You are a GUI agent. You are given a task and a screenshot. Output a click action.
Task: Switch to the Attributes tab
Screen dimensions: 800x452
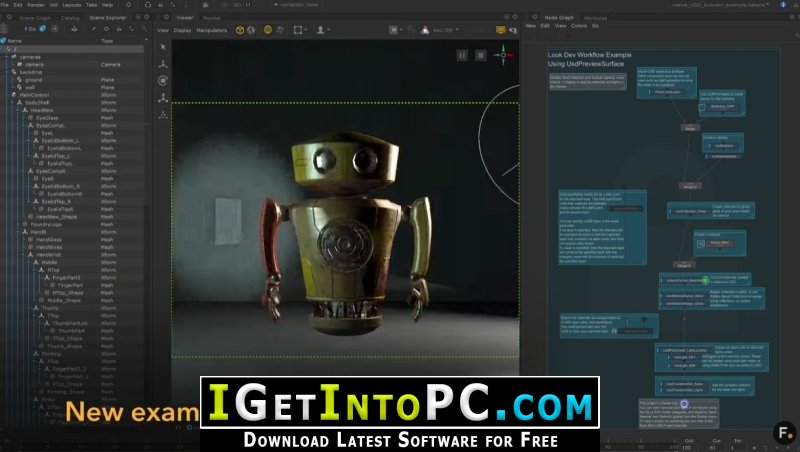point(595,17)
